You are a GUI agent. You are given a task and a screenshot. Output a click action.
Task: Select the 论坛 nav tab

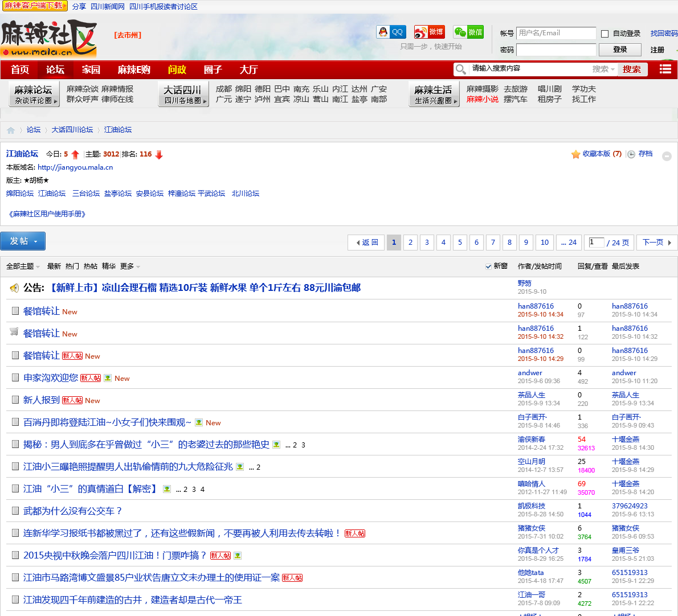[55, 69]
